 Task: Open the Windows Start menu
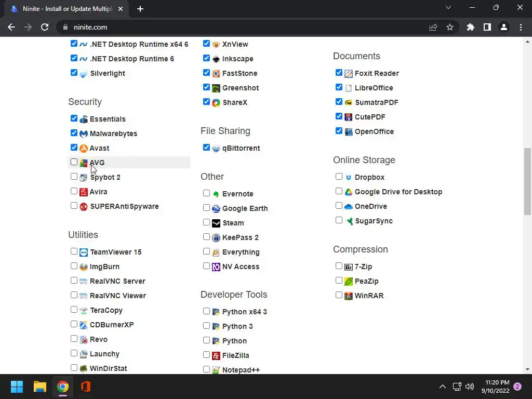(x=17, y=387)
